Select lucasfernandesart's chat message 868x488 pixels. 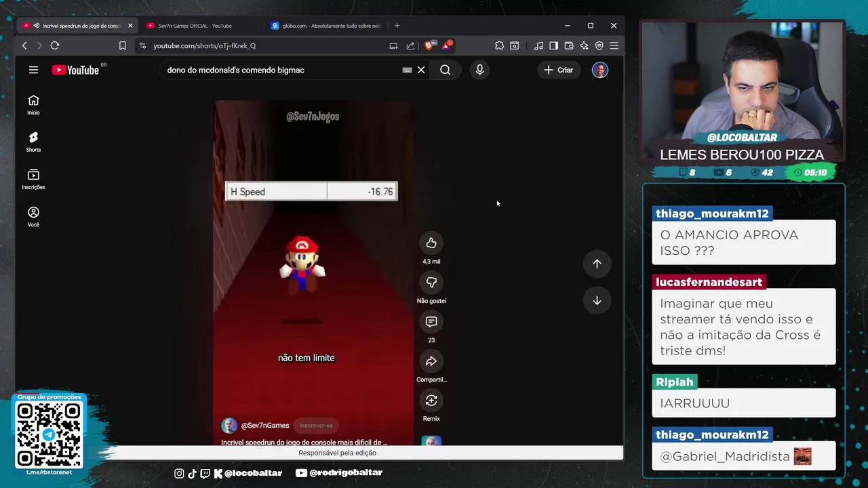point(744,327)
